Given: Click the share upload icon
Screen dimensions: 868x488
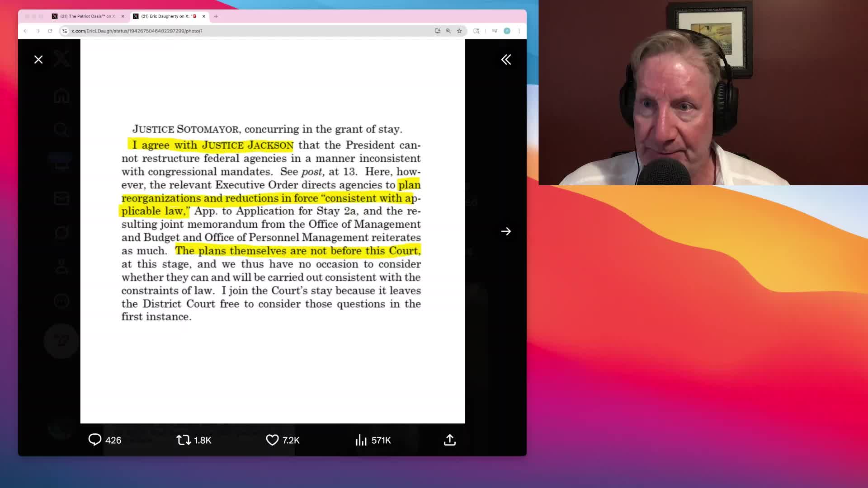Looking at the screenshot, I should (x=450, y=440).
